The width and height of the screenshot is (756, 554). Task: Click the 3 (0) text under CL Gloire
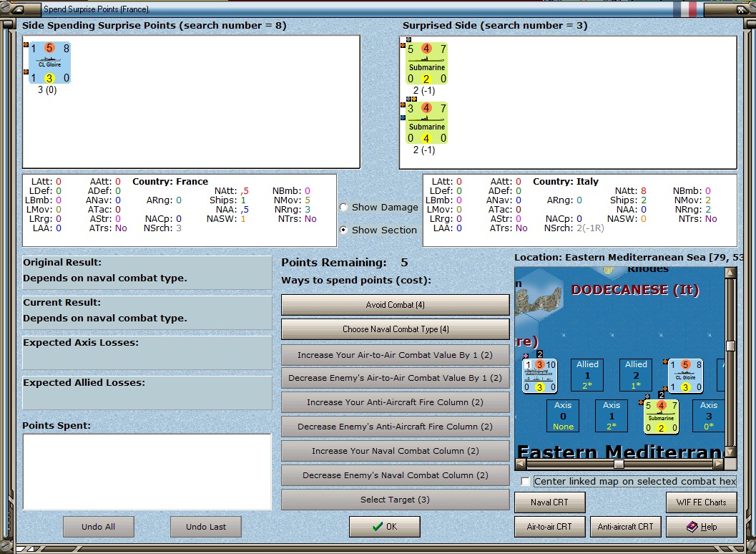47,89
